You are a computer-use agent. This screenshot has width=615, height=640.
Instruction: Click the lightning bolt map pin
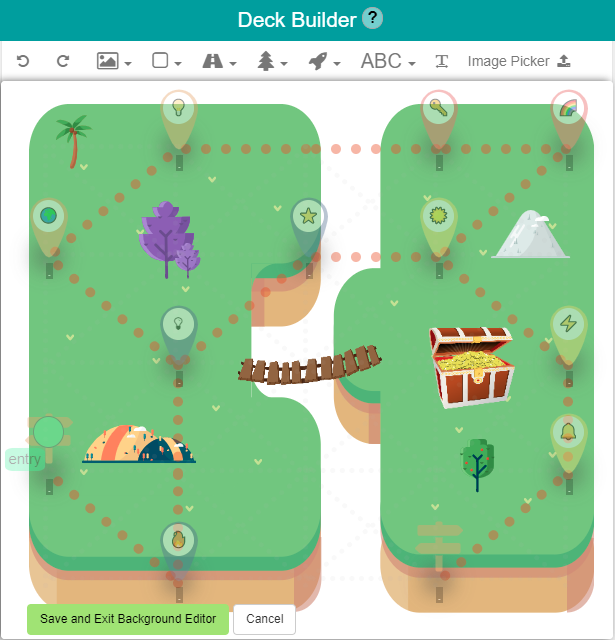[x=569, y=335]
